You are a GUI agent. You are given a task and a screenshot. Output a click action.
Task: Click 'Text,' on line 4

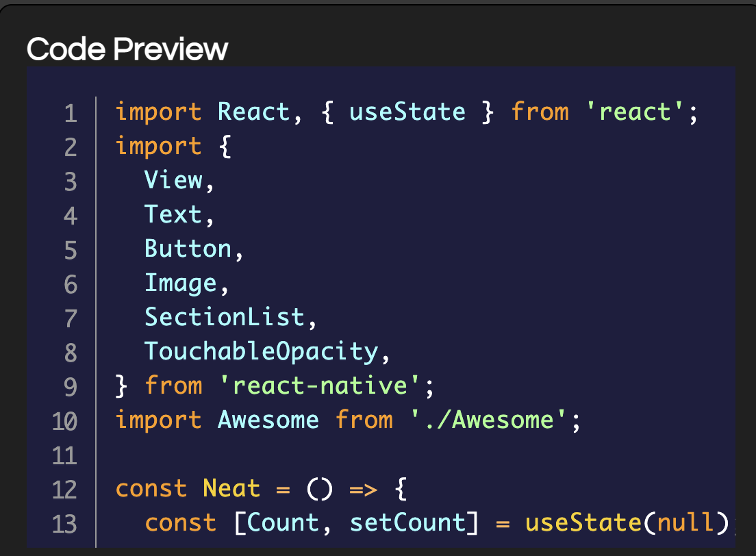point(179,214)
